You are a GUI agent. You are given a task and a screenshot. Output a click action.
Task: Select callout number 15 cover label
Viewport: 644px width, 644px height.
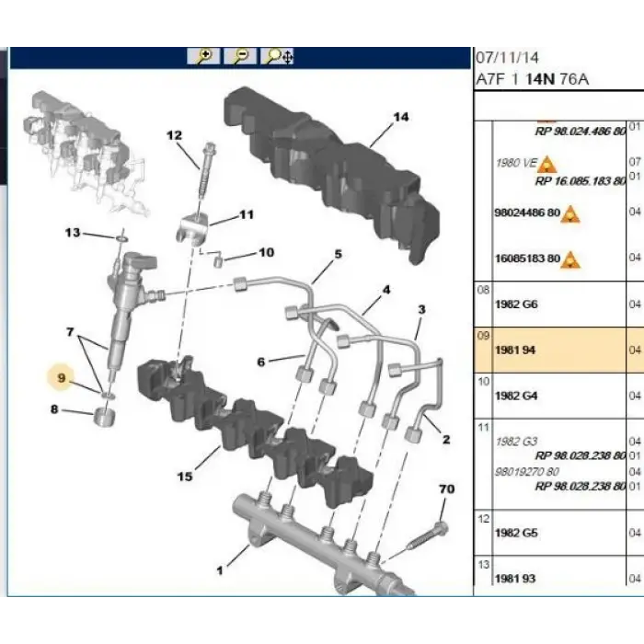(184, 477)
